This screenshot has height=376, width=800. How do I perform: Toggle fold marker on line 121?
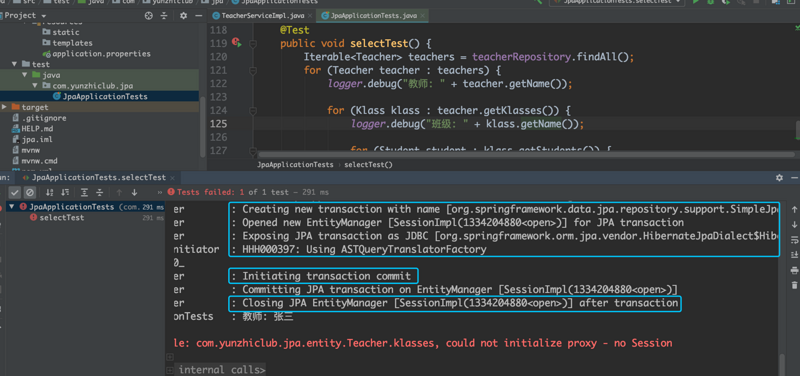pyautogui.click(x=253, y=70)
